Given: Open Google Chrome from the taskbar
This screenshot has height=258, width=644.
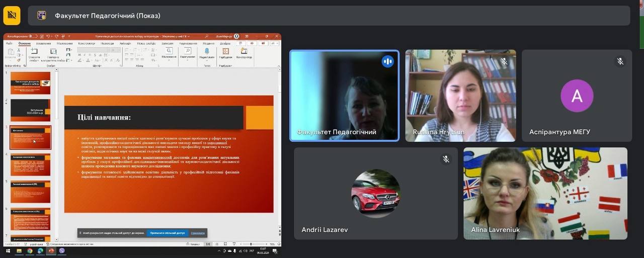Looking at the screenshot, I should (30, 251).
